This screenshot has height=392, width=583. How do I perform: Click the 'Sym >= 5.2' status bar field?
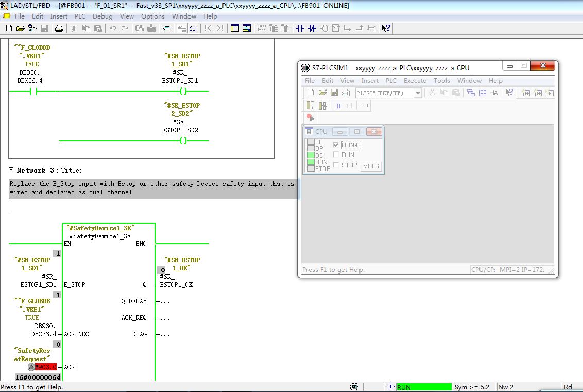474,387
